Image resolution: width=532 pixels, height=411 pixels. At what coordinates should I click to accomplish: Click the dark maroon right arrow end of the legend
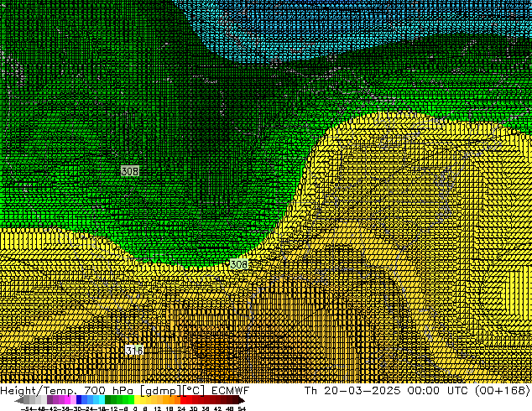pos(241,400)
